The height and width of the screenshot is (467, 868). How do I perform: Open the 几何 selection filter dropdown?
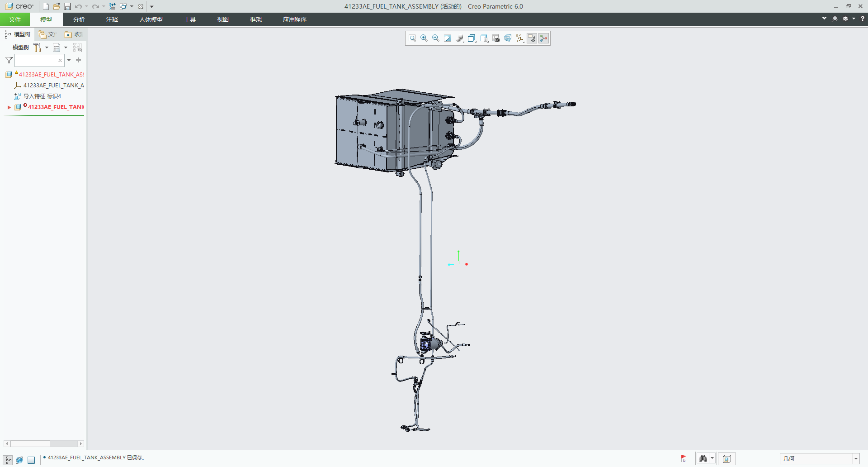click(x=856, y=459)
